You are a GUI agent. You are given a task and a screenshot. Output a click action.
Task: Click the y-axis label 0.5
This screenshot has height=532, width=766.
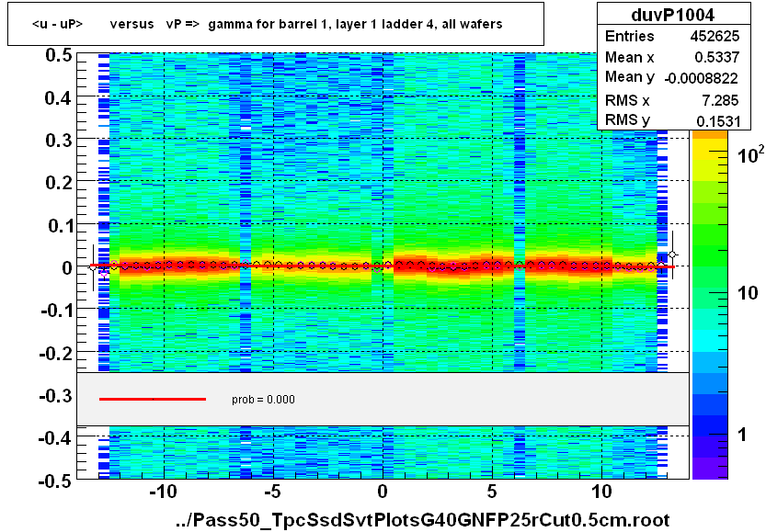(x=59, y=55)
